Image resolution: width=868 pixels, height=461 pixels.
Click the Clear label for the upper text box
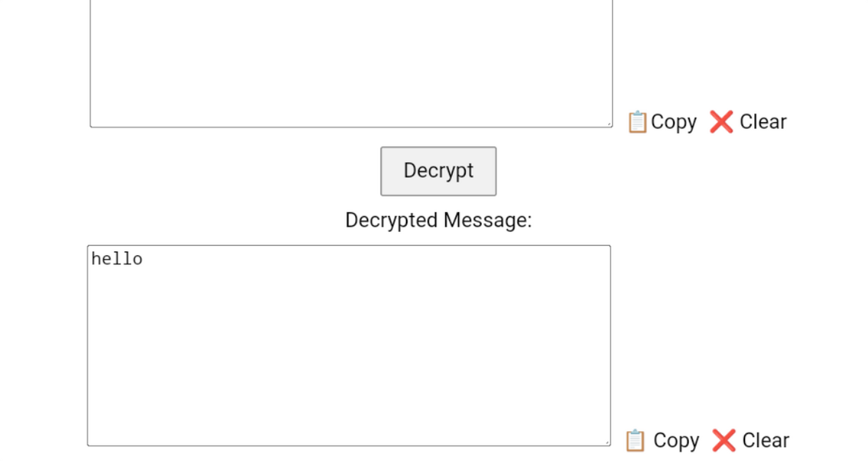763,121
